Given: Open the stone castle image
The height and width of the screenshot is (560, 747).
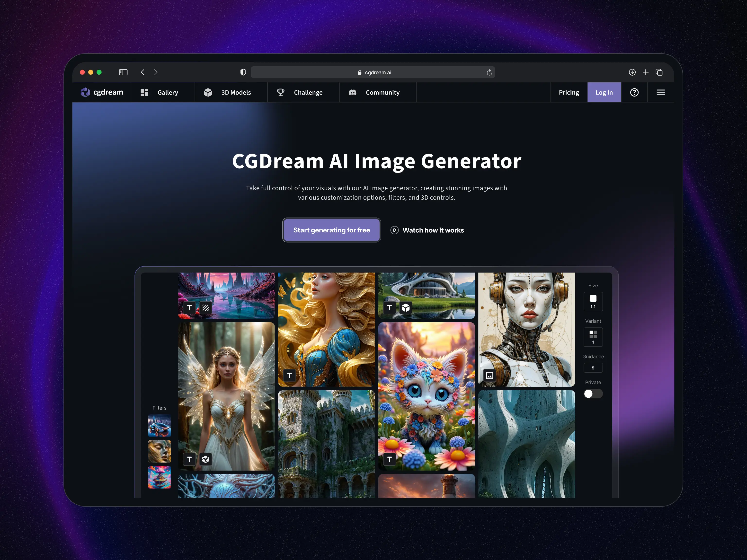Looking at the screenshot, I should click(x=326, y=444).
